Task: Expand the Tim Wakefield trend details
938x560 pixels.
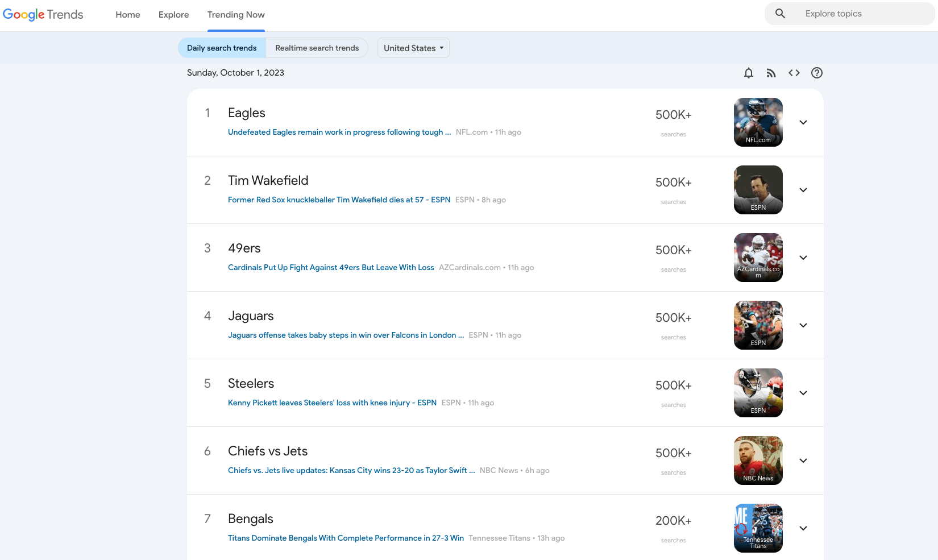Action: (803, 190)
